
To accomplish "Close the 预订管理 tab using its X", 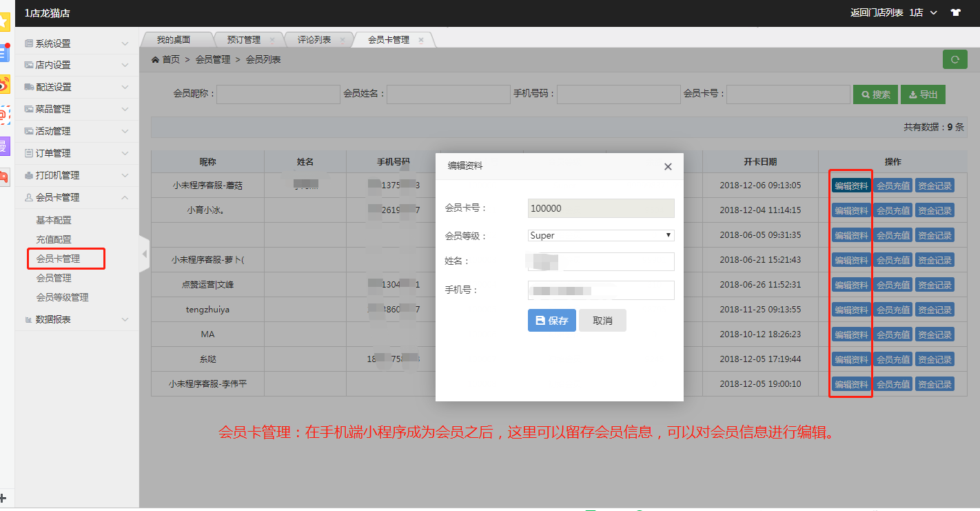I will pyautogui.click(x=272, y=40).
